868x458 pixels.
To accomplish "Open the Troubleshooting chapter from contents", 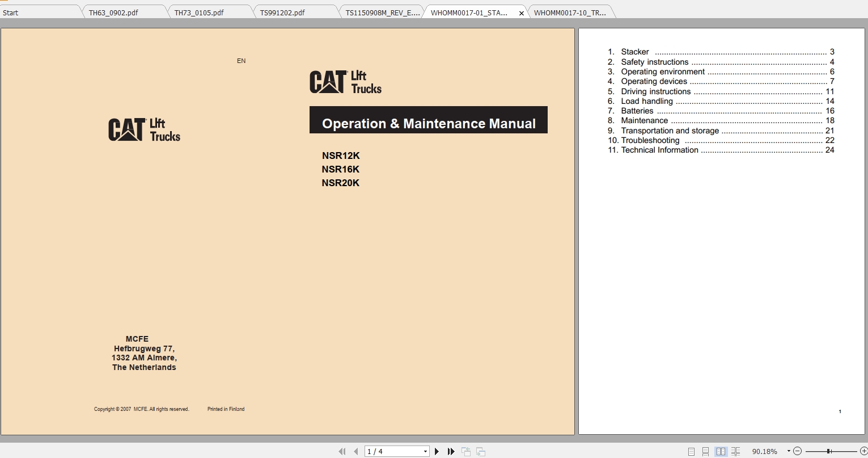I will [650, 140].
